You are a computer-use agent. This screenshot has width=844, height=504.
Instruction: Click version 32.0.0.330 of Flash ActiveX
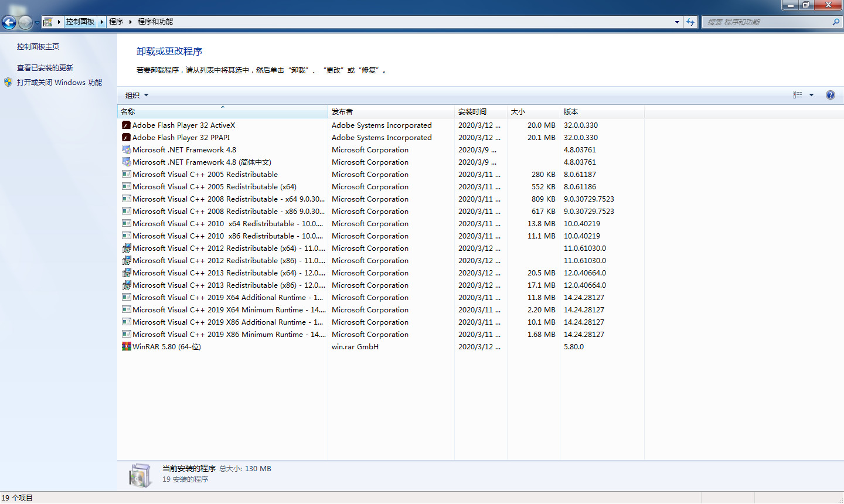pyautogui.click(x=581, y=125)
